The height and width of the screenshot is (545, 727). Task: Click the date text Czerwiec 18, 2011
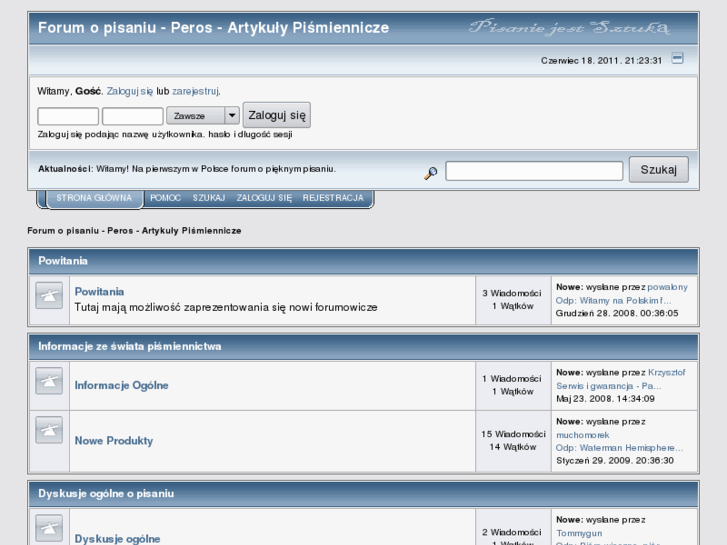click(581, 61)
